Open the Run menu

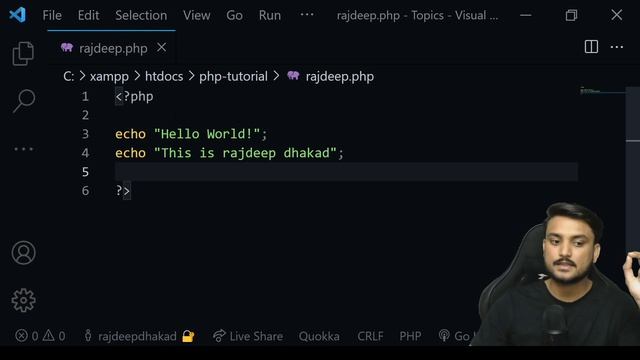[270, 15]
